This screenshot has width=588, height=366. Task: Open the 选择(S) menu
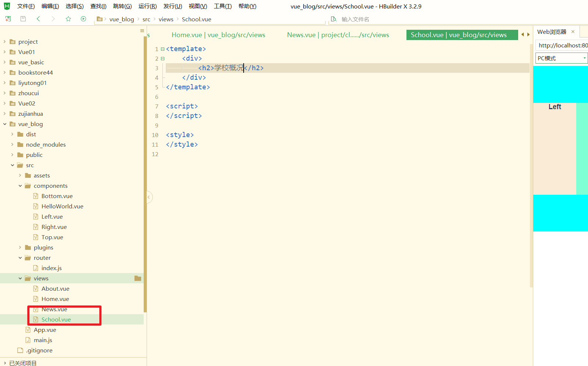pyautogui.click(x=75, y=6)
